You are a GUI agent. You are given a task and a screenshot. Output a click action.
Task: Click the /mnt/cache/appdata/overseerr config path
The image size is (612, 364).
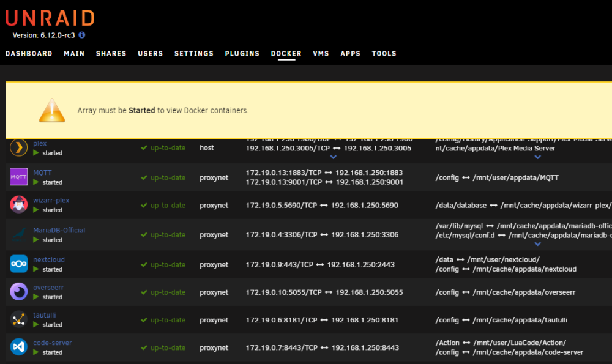coord(524,292)
